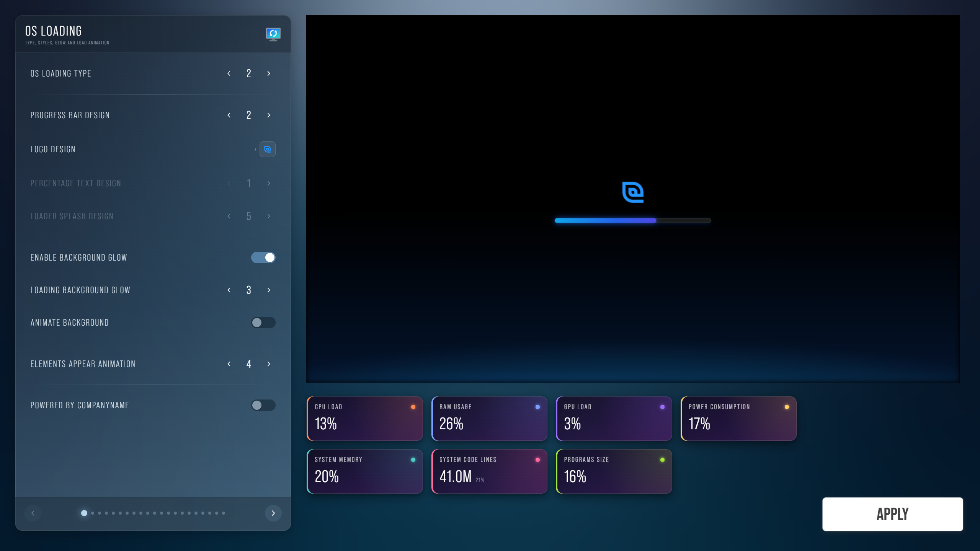Enable Powered By CompanyName toggle
980x551 pixels.
(263, 405)
